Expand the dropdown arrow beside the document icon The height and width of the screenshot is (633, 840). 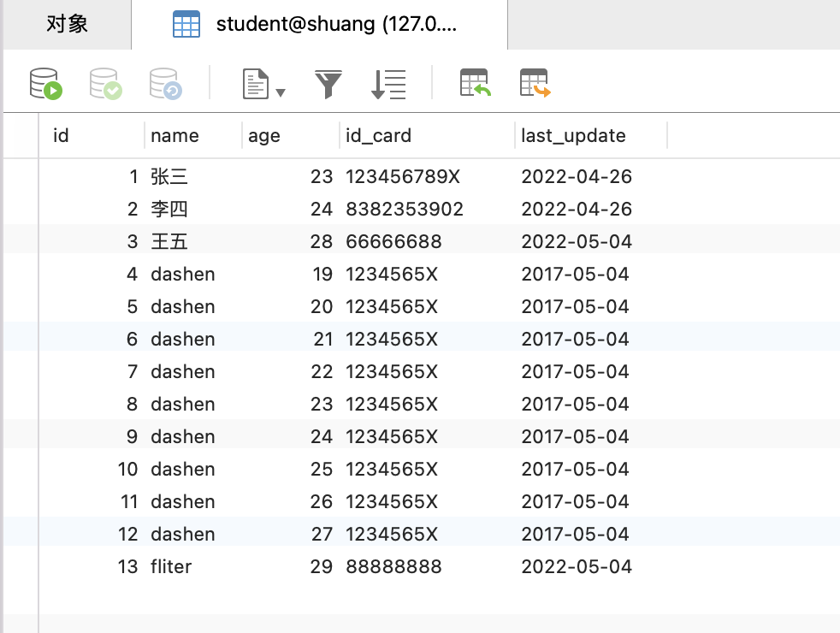(x=281, y=92)
